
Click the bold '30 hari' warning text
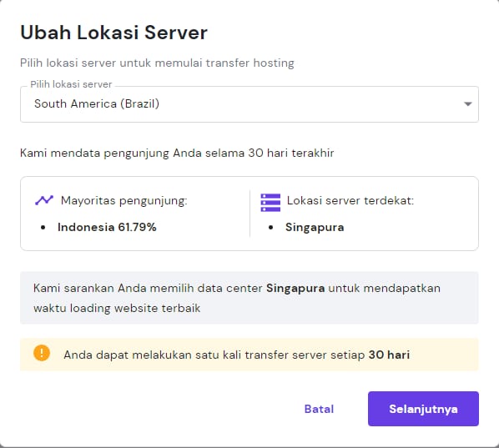[389, 355]
